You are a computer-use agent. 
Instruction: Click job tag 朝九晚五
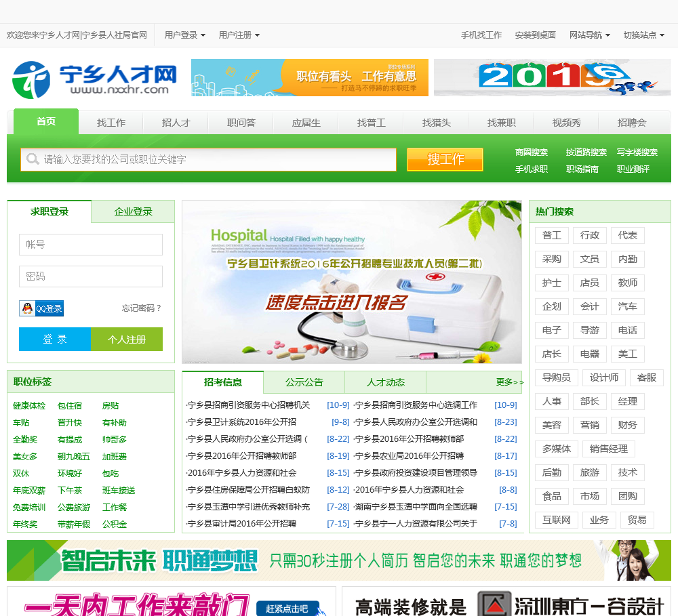click(73, 457)
